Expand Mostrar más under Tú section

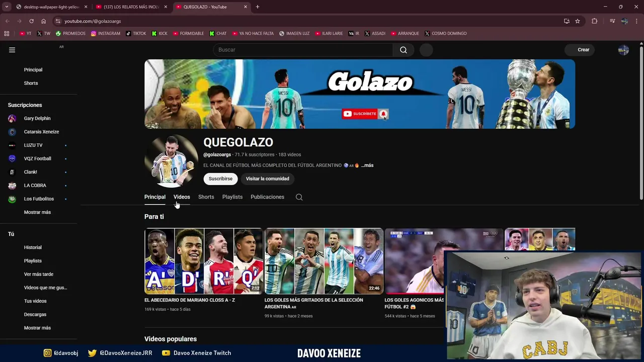[37, 328]
